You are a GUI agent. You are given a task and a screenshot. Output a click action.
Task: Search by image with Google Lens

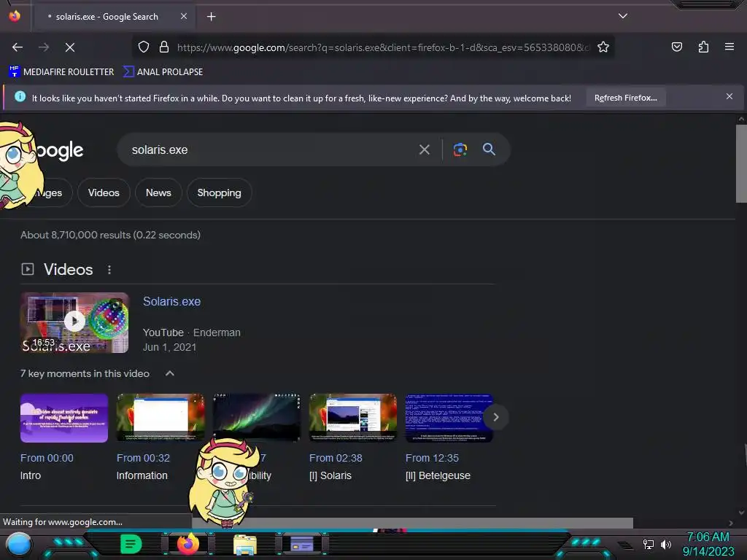[x=460, y=149]
